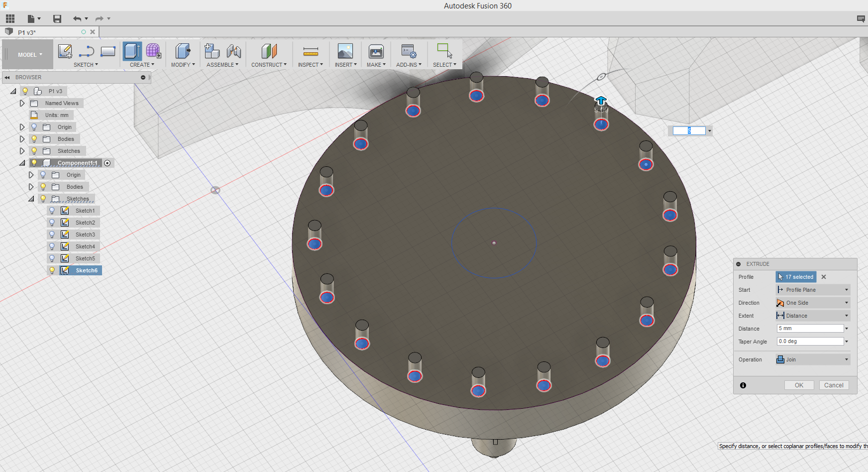Open the Start Profile Plane dropdown

coord(813,290)
